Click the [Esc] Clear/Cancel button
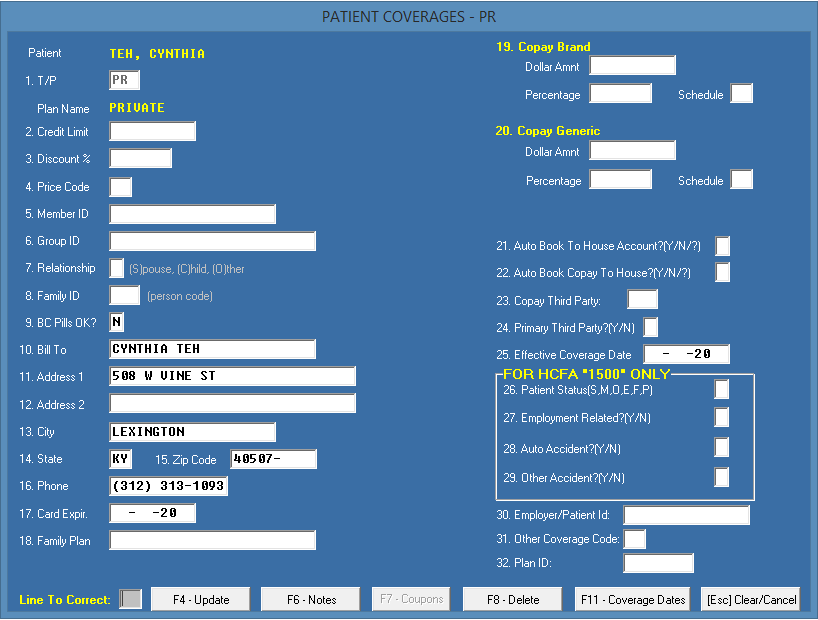This screenshot has height=620, width=818. (751, 599)
